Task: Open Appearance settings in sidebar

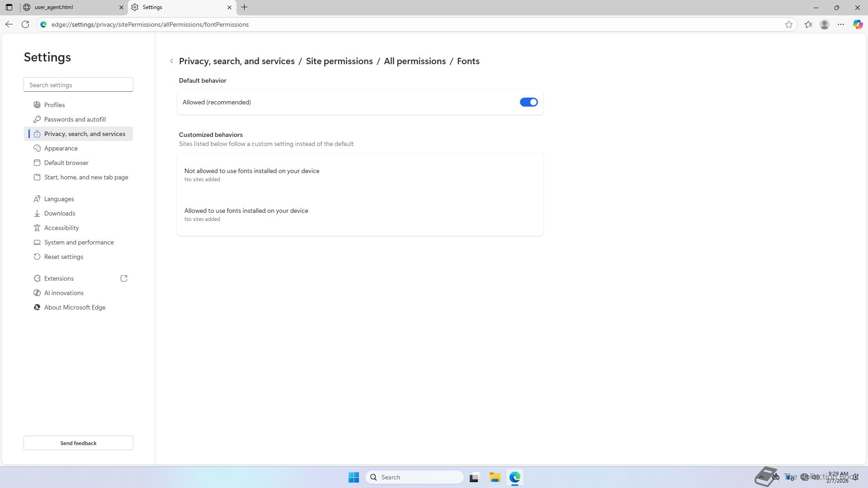Action: tap(61, 148)
